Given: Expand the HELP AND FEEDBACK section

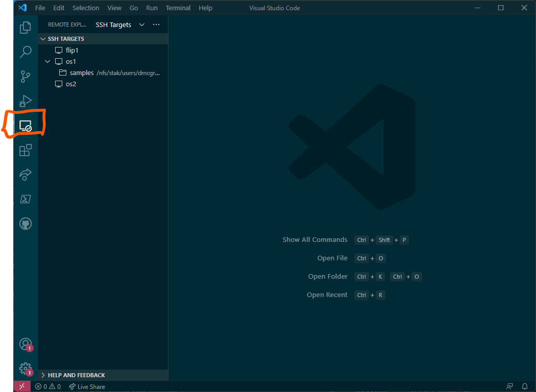Looking at the screenshot, I should click(103, 375).
